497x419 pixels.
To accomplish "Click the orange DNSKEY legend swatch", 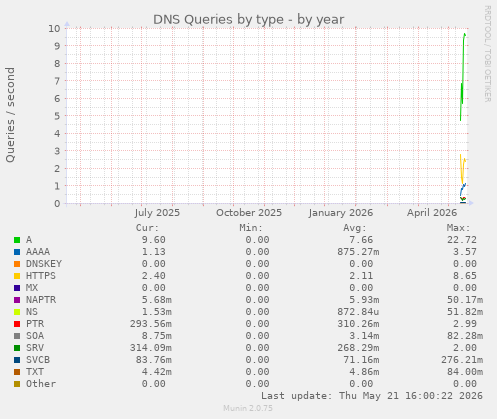I will 17,264.
